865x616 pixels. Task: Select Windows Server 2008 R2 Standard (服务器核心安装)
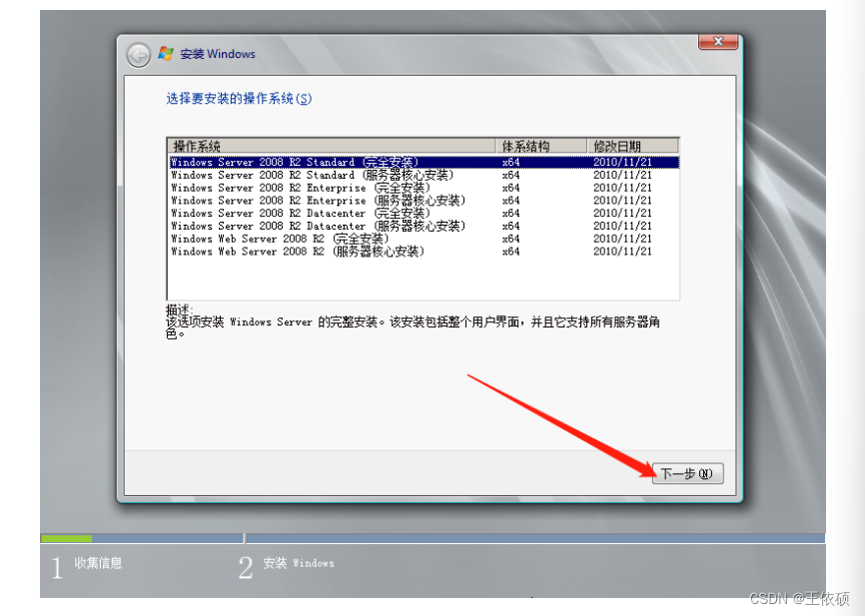tap(424, 175)
